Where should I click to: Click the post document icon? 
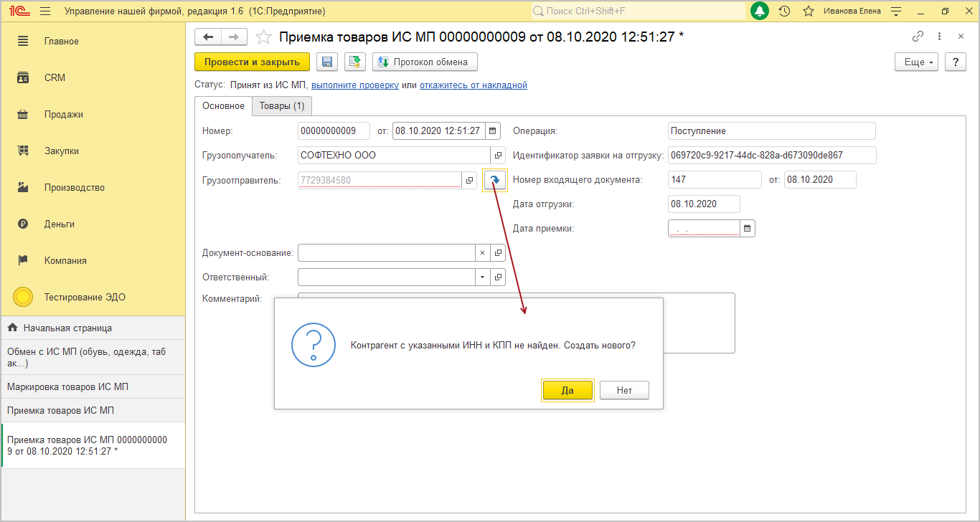(355, 62)
